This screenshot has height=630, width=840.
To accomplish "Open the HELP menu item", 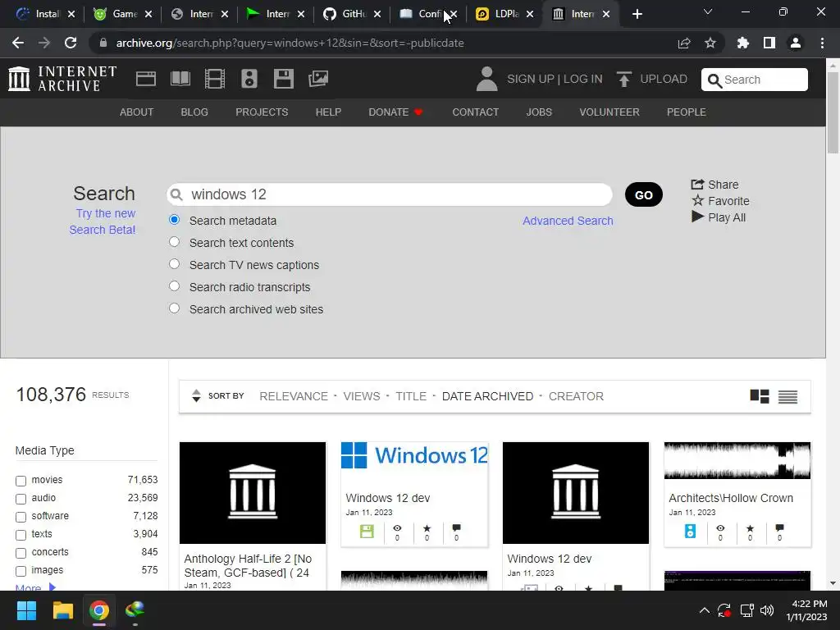I will pos(328,112).
